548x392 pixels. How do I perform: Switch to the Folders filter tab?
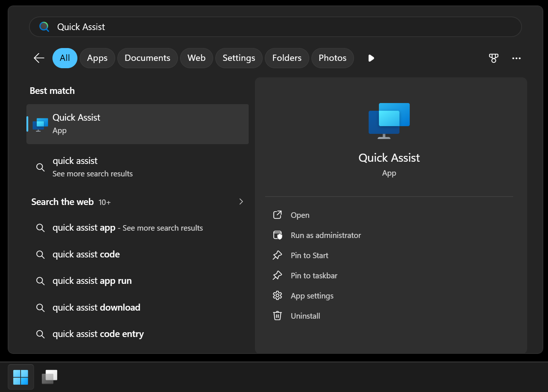287,58
